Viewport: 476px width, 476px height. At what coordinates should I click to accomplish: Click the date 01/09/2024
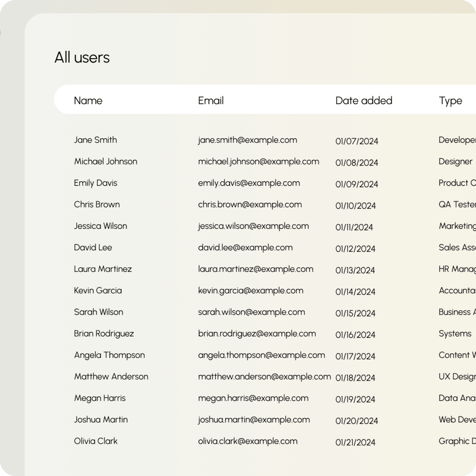357,184
